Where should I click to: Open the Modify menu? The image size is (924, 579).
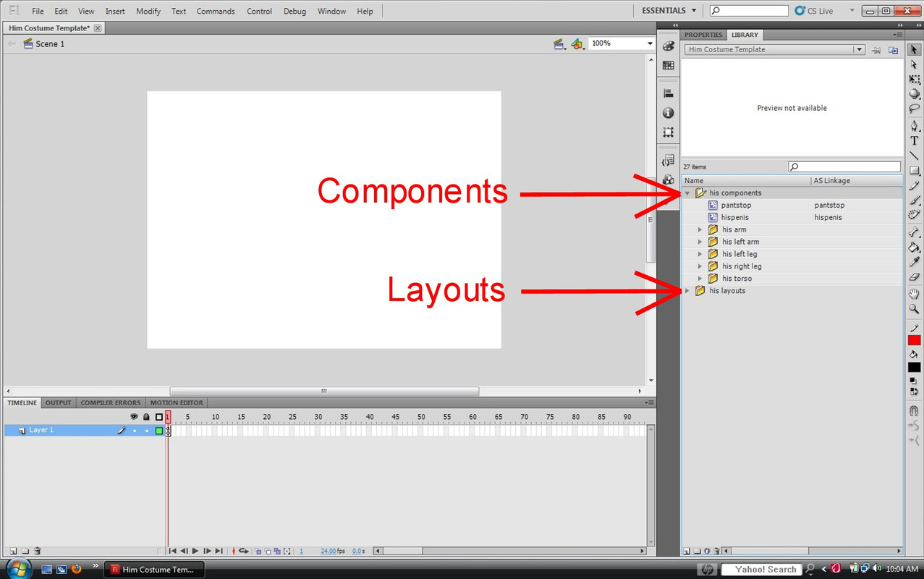148,11
